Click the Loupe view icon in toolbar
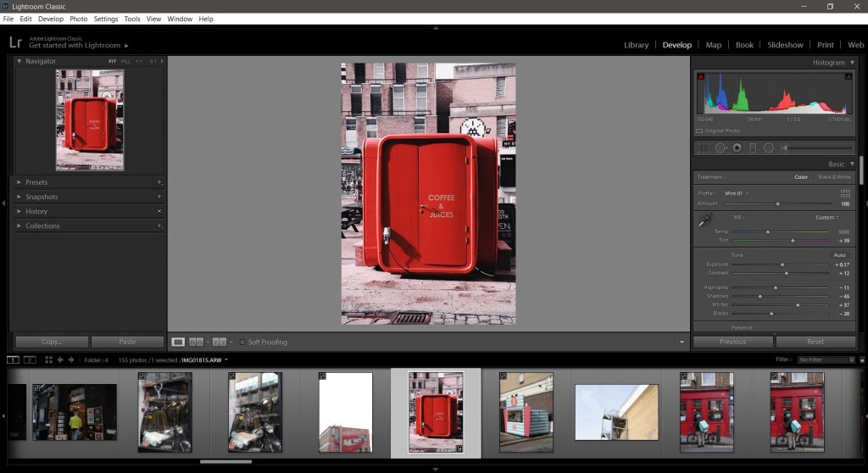Viewport: 868px width, 473px height. (178, 342)
